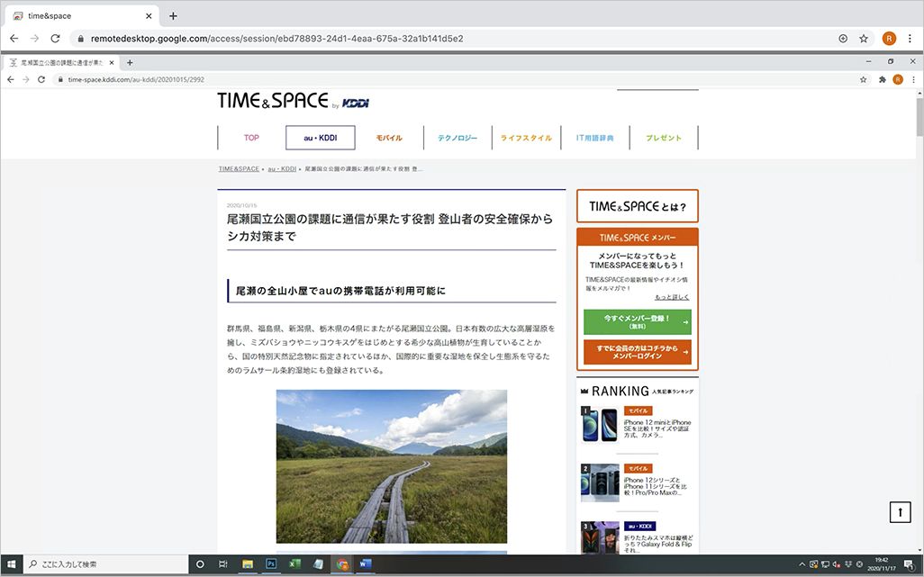
Task: Close the time&space outer tab
Action: 149,16
